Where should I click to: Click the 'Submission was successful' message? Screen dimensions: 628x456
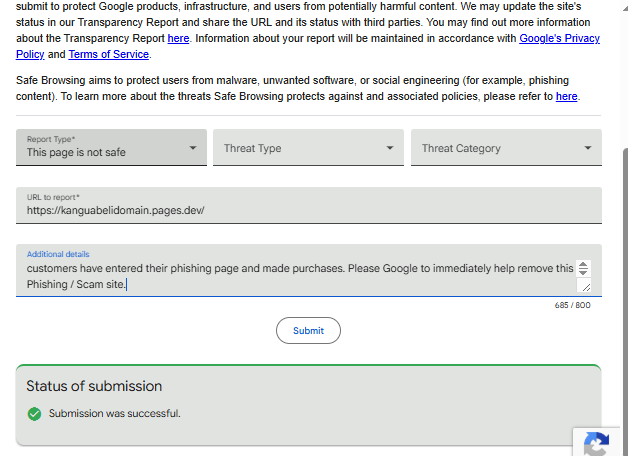coord(115,413)
